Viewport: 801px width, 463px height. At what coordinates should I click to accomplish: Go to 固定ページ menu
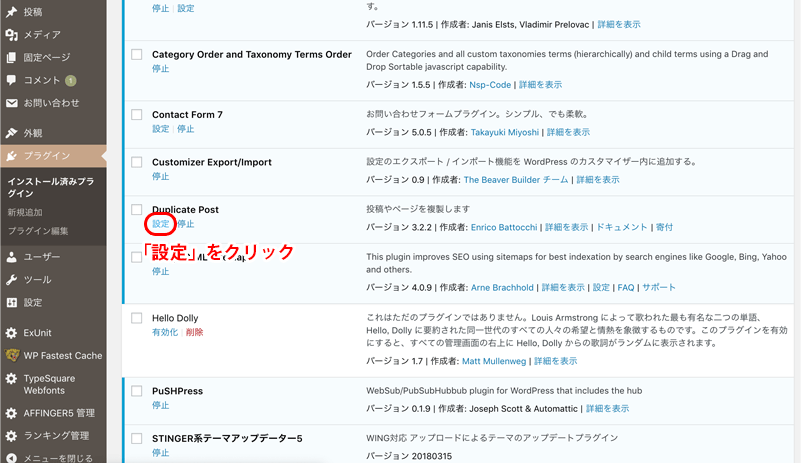click(47, 58)
